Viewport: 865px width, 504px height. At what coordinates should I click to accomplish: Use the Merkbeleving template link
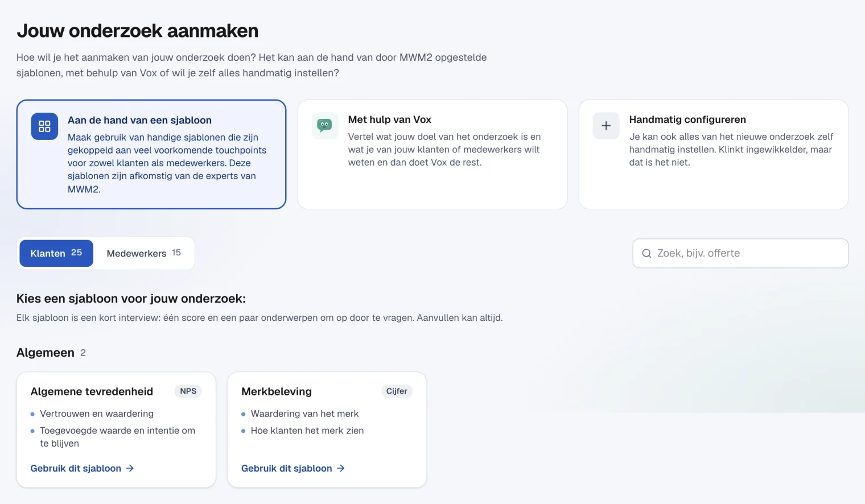click(293, 468)
